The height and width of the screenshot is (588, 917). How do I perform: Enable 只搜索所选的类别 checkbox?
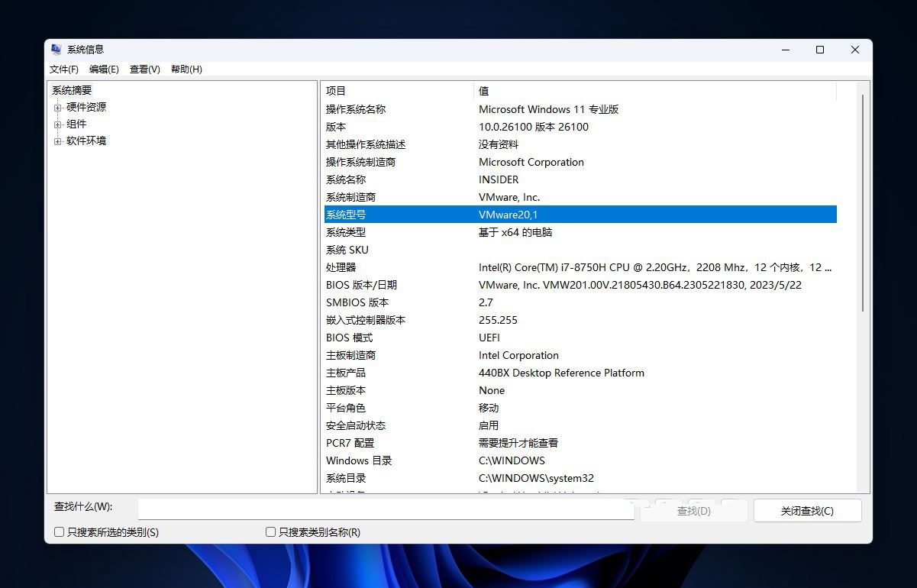(58, 531)
